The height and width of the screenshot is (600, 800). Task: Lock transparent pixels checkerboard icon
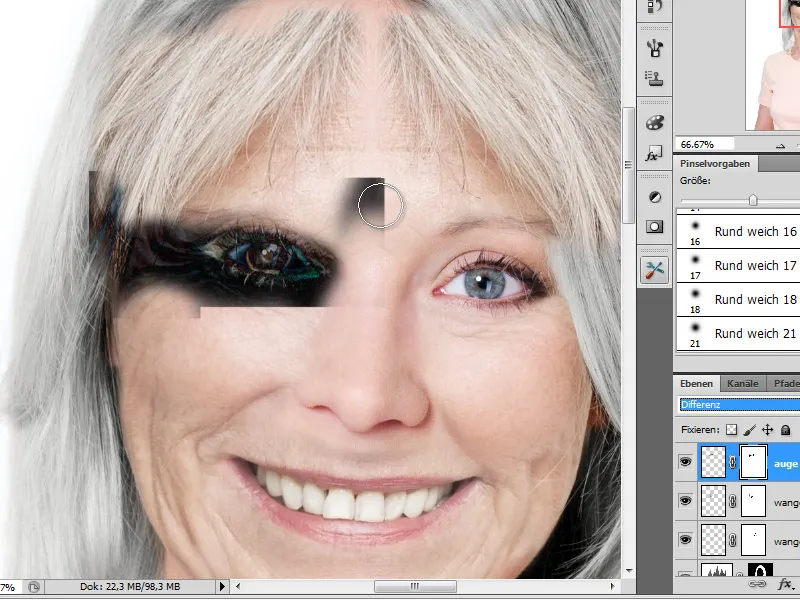click(731, 430)
